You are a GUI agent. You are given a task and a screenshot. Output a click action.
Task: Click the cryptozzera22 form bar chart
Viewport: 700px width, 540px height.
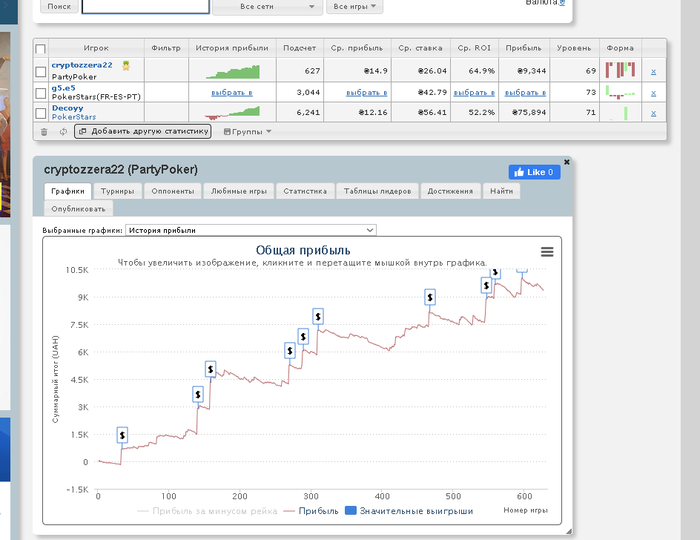(x=620, y=70)
